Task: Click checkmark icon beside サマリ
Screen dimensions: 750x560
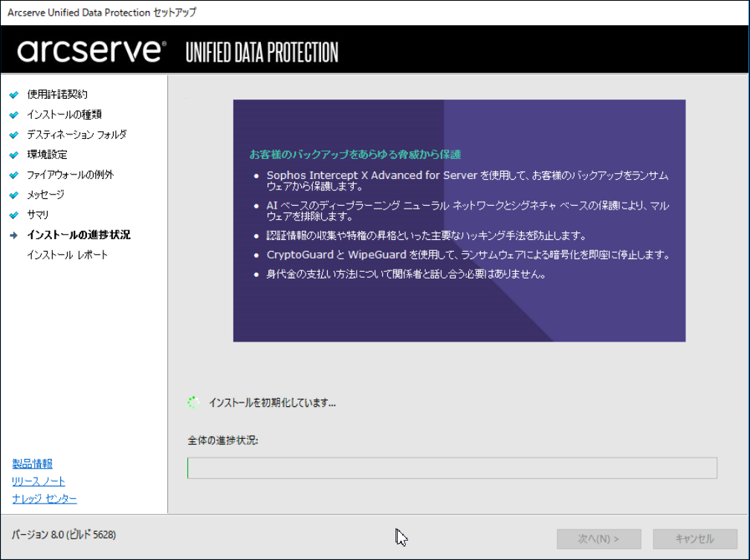Action: 14,215
